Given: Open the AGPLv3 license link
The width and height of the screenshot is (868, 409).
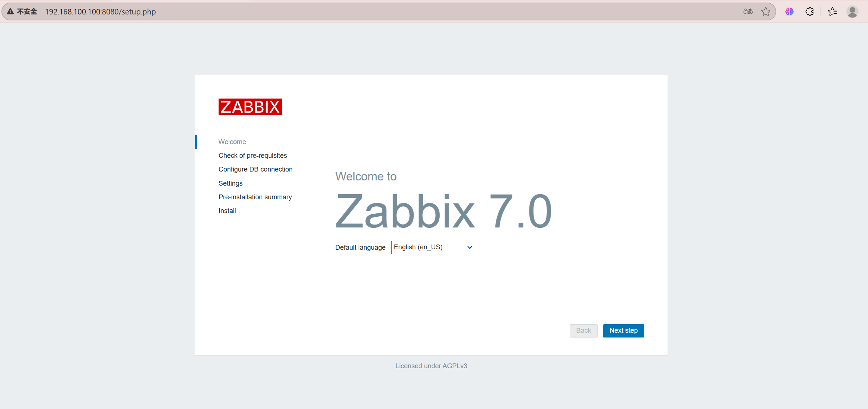Looking at the screenshot, I should 455,366.
